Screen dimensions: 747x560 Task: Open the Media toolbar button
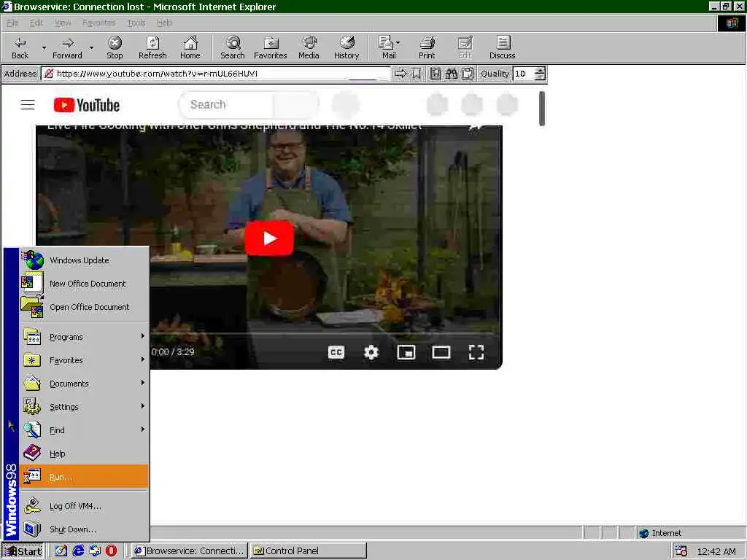309,47
